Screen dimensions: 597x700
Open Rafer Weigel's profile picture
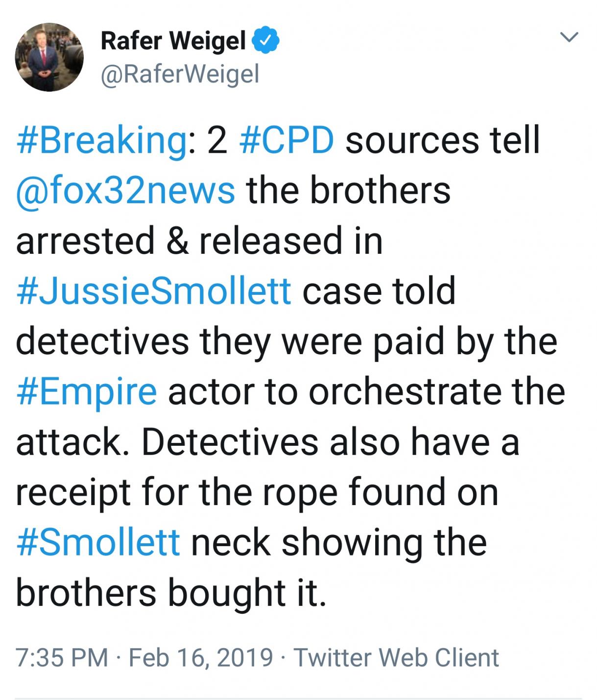coord(49,57)
